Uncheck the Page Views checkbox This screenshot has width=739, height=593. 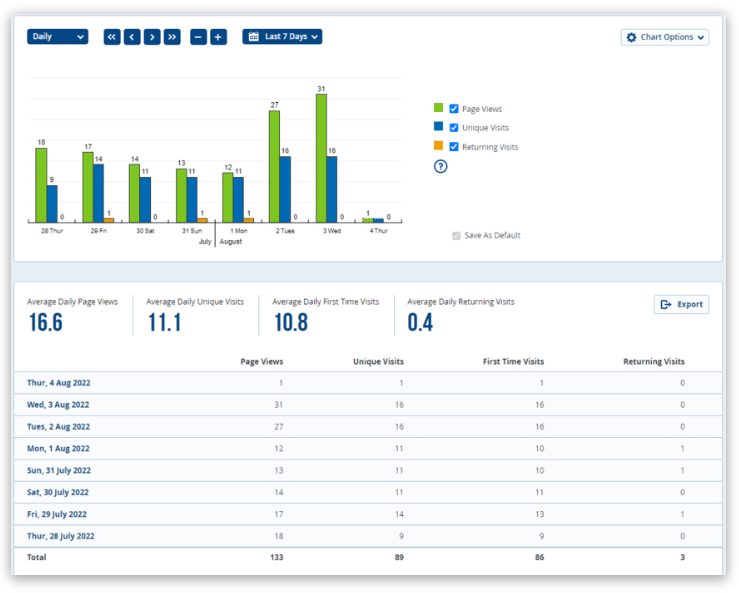(454, 109)
